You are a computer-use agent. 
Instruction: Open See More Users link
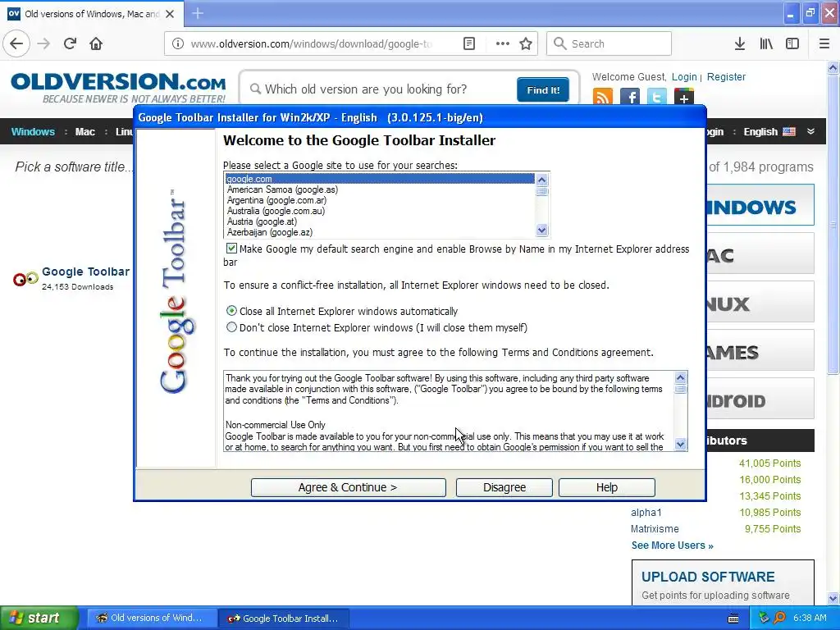(x=673, y=546)
